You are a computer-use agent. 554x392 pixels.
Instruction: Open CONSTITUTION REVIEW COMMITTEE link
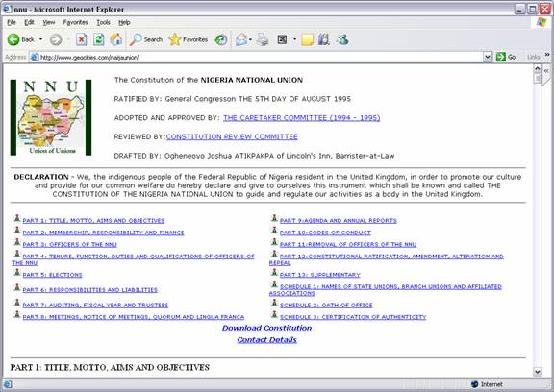pos(232,136)
